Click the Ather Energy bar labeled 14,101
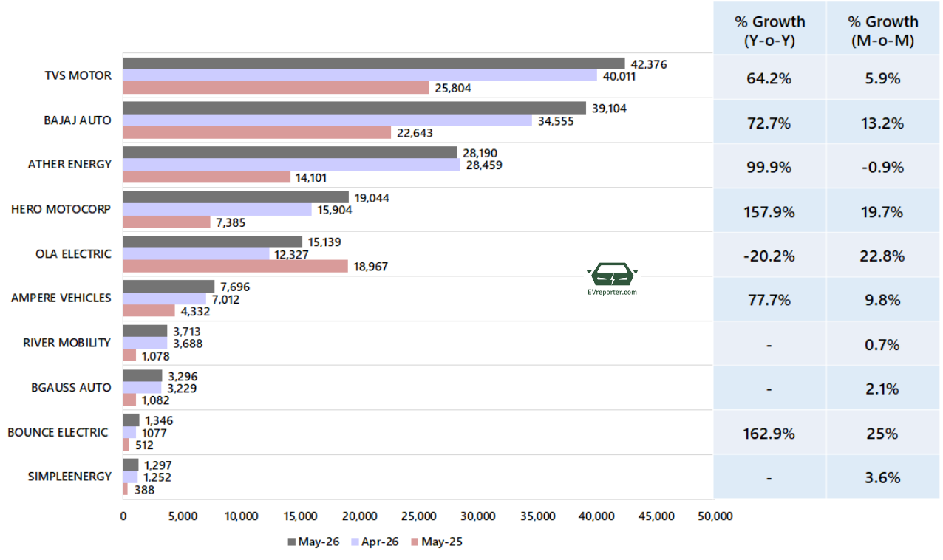Viewport: 943px width, 560px height. (x=207, y=177)
